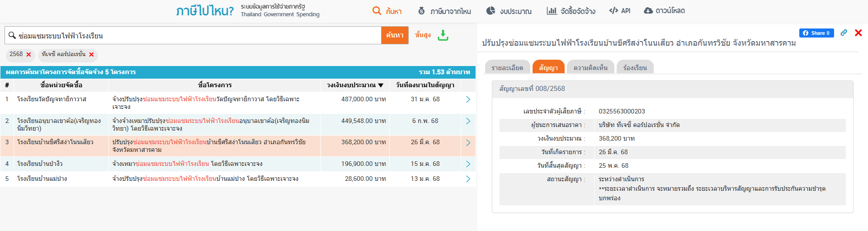868x231 pixels.
Task: Open the ดาวน์โหลด page
Action: tap(664, 11)
